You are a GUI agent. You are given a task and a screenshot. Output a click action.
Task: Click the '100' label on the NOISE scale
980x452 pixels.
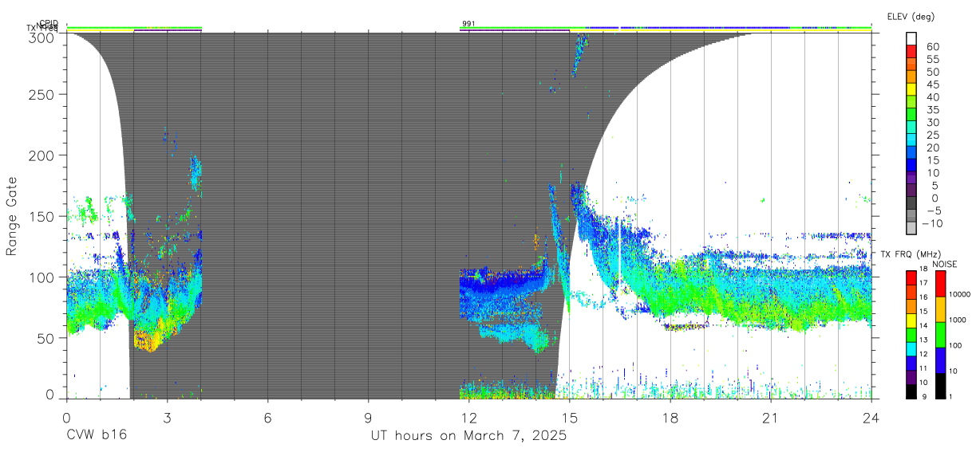click(957, 345)
